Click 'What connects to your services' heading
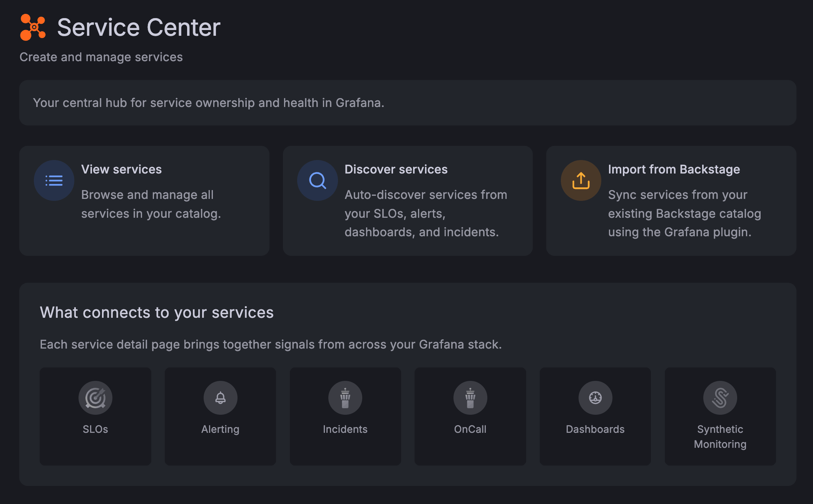 pos(157,312)
